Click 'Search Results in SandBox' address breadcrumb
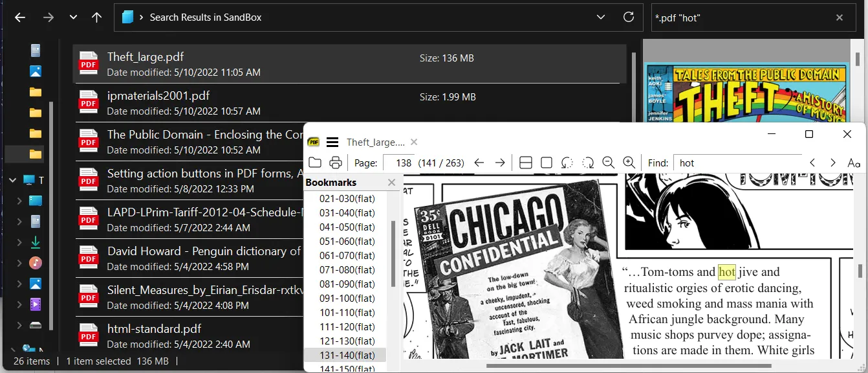This screenshot has width=868, height=373. click(x=206, y=17)
